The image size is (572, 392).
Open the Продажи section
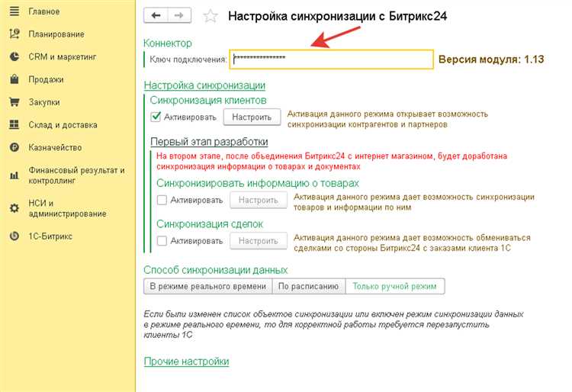click(x=46, y=79)
